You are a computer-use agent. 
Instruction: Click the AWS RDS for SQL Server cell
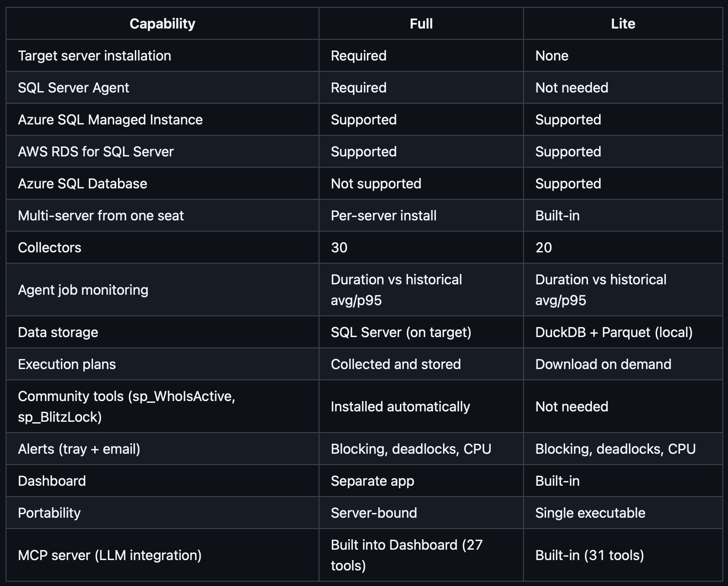(x=96, y=152)
